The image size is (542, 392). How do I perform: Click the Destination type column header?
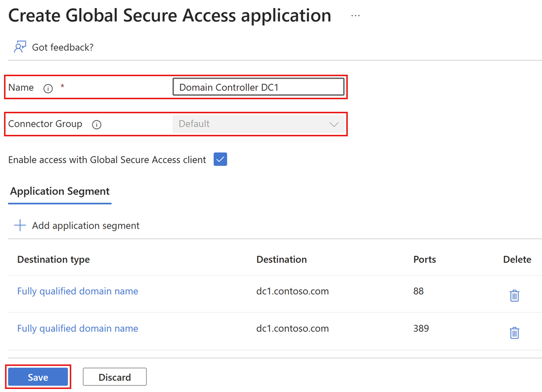pyautogui.click(x=54, y=259)
